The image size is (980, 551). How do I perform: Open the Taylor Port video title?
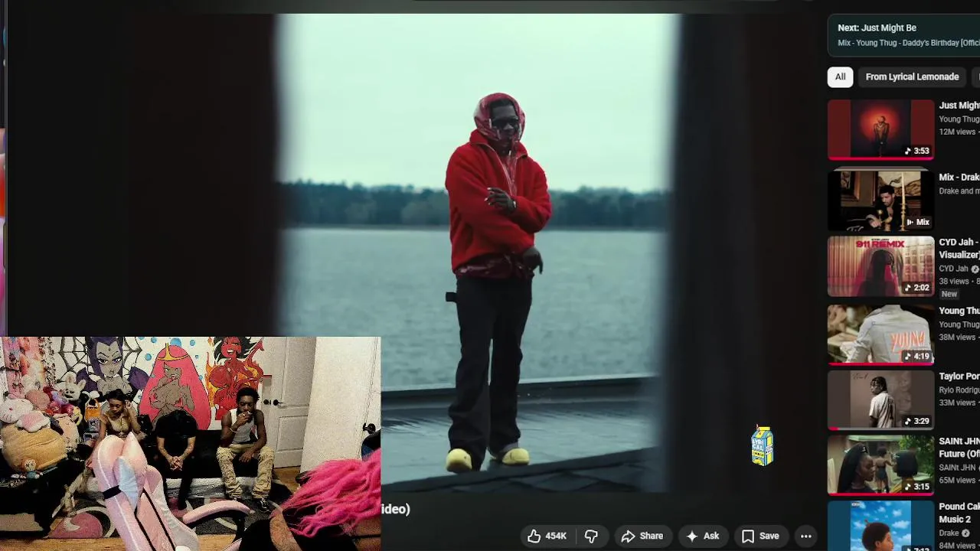(959, 377)
